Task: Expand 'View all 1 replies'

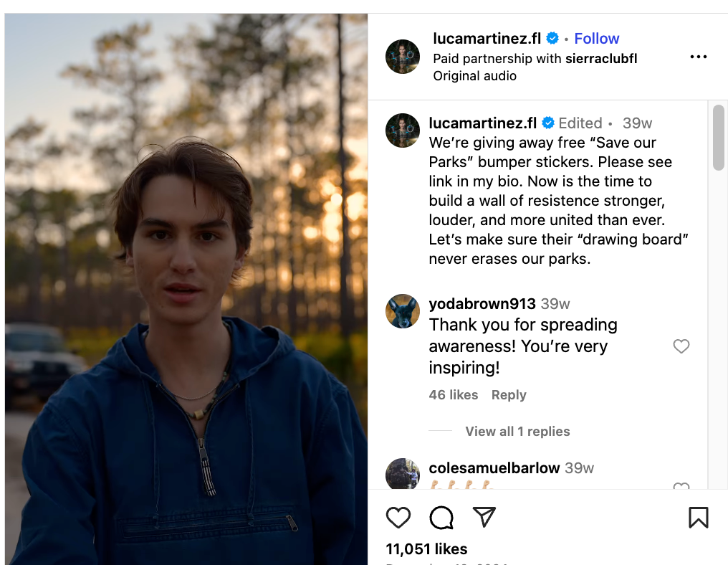Action: (517, 432)
